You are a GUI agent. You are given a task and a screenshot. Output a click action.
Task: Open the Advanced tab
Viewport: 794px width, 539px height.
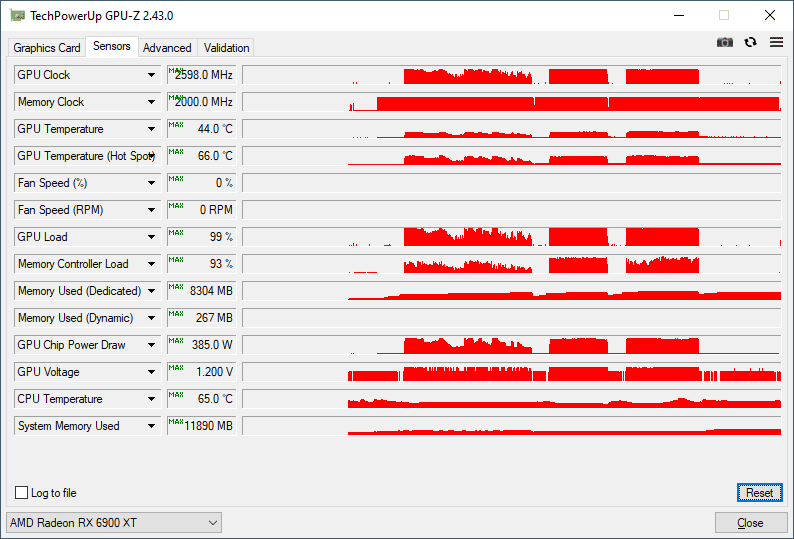click(167, 48)
